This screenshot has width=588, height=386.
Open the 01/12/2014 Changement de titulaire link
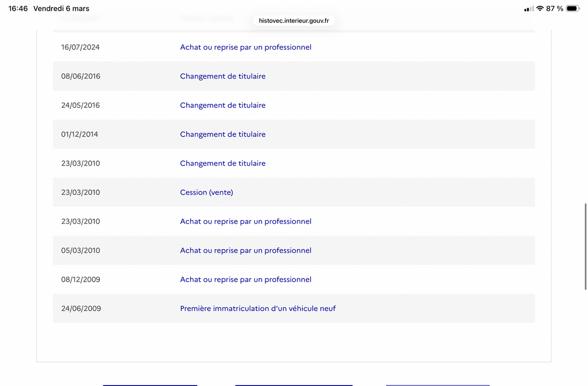[x=222, y=134]
